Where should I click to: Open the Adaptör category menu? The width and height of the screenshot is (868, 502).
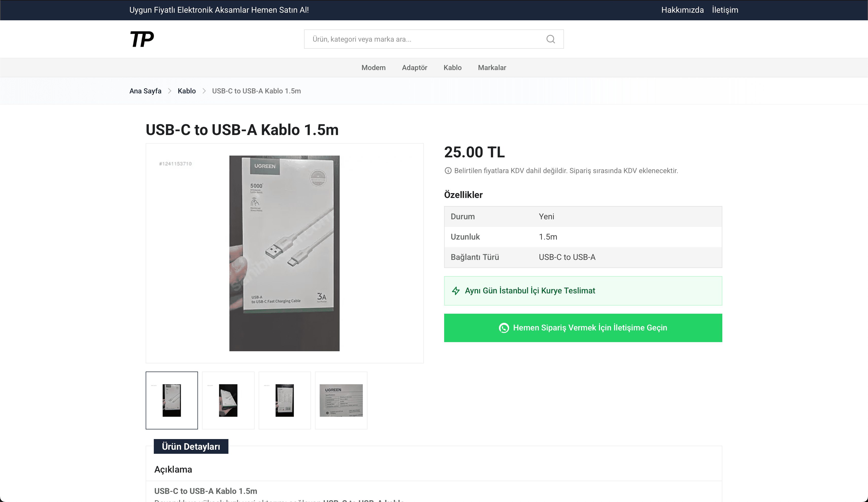tap(414, 68)
